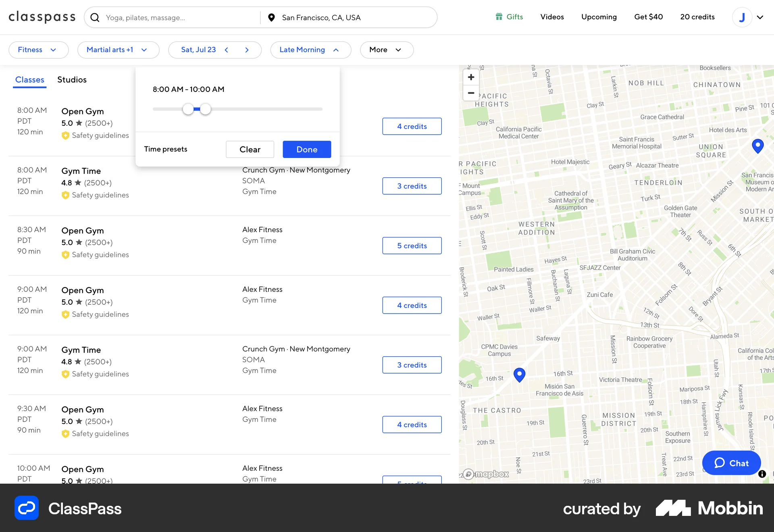Zoom out on the map with minus icon
Viewport: 774px width, 532px height.
click(471, 93)
